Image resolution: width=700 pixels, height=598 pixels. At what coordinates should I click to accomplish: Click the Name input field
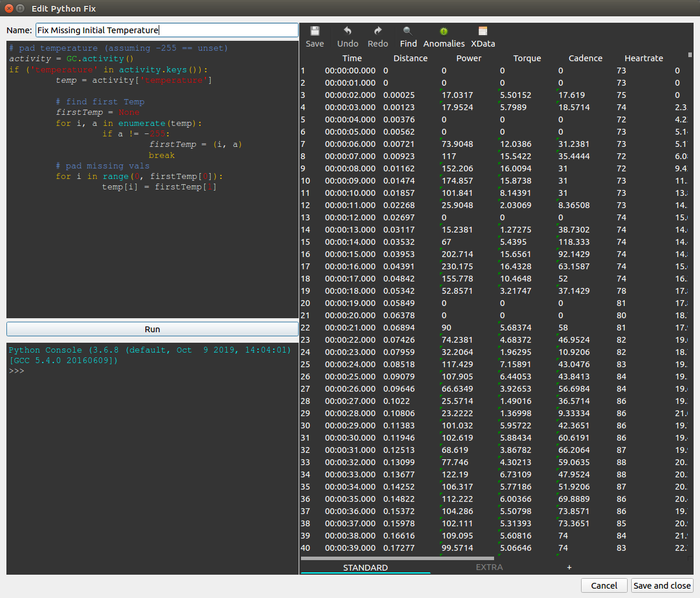pos(167,30)
